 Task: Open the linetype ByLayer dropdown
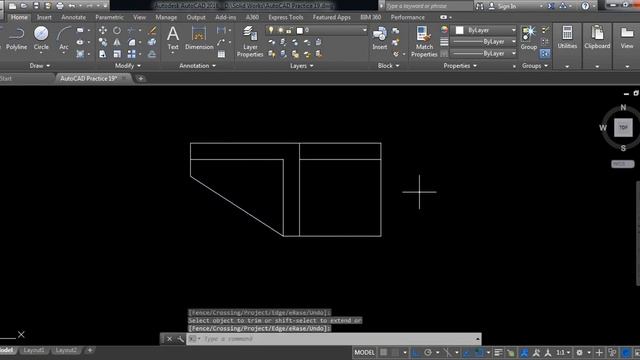[484, 53]
